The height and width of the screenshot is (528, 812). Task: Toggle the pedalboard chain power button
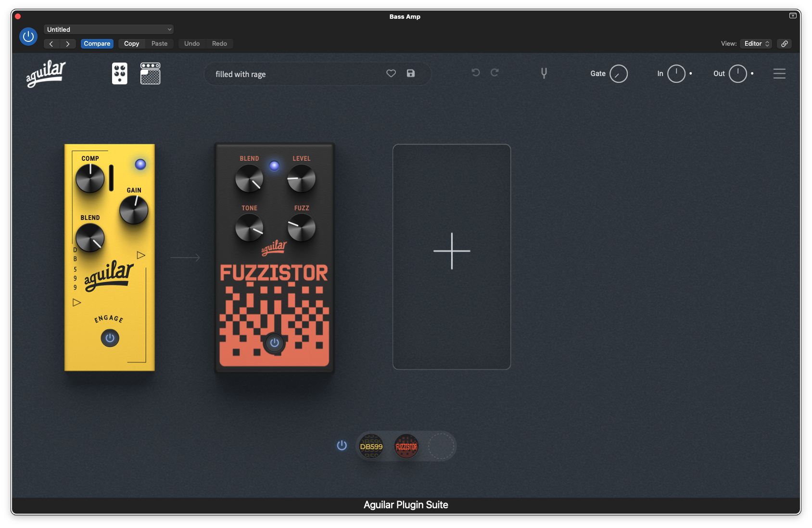coord(342,446)
